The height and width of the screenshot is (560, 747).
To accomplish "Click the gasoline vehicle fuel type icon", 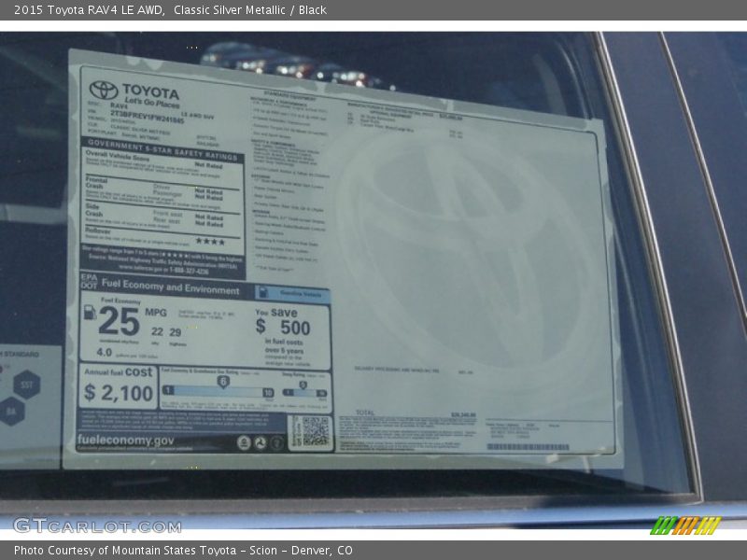I will click(264, 291).
